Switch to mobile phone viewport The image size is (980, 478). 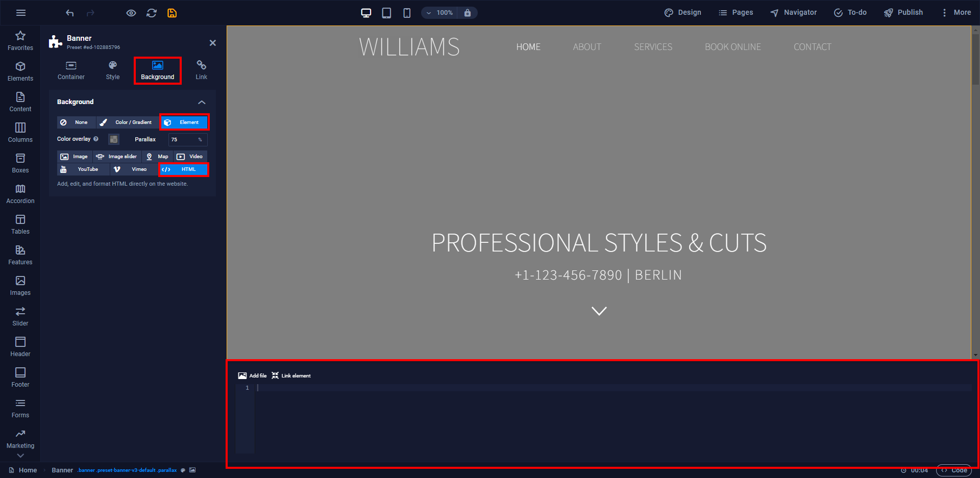point(407,13)
